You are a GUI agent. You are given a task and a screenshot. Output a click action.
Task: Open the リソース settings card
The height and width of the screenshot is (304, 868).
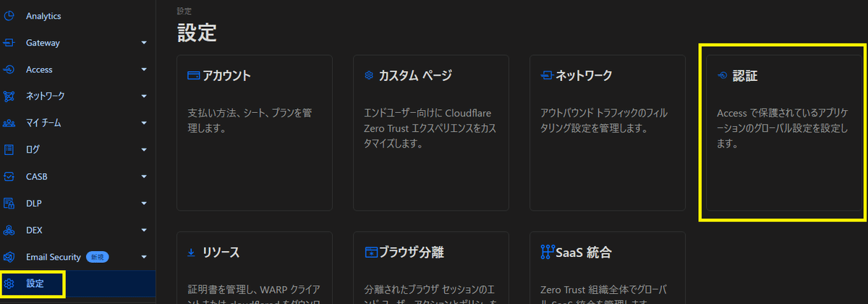[254, 268]
